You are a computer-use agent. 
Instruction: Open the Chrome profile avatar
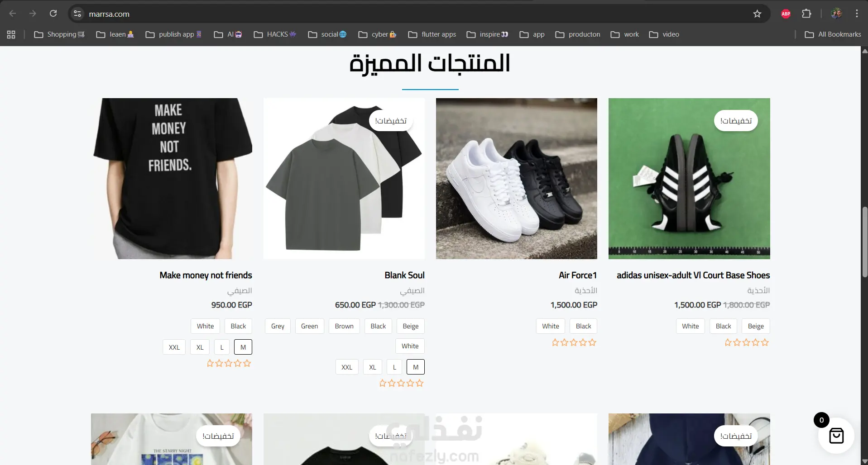836,14
